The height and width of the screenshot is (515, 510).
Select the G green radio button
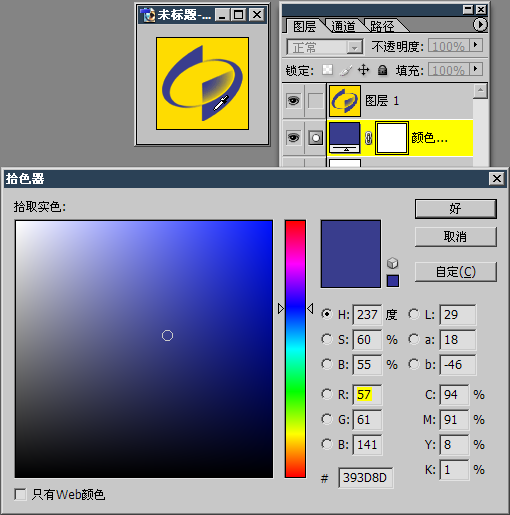(x=327, y=419)
